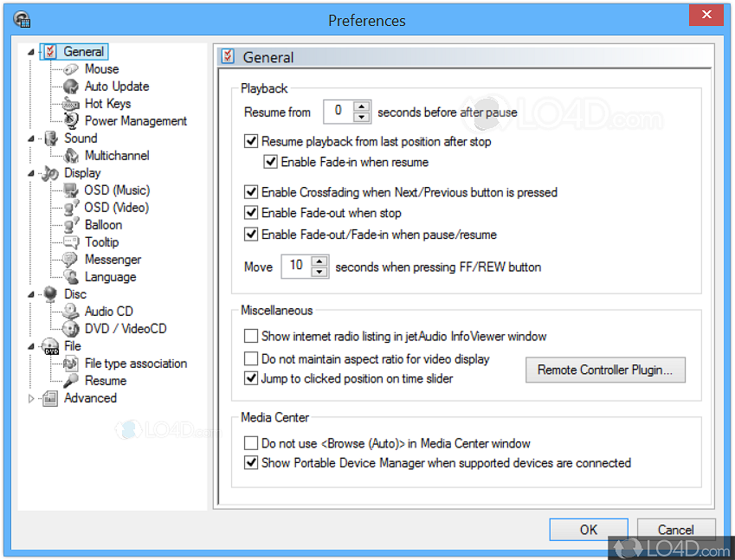Click the Hot Keys keyboard icon
The width and height of the screenshot is (735, 560).
tap(71, 104)
